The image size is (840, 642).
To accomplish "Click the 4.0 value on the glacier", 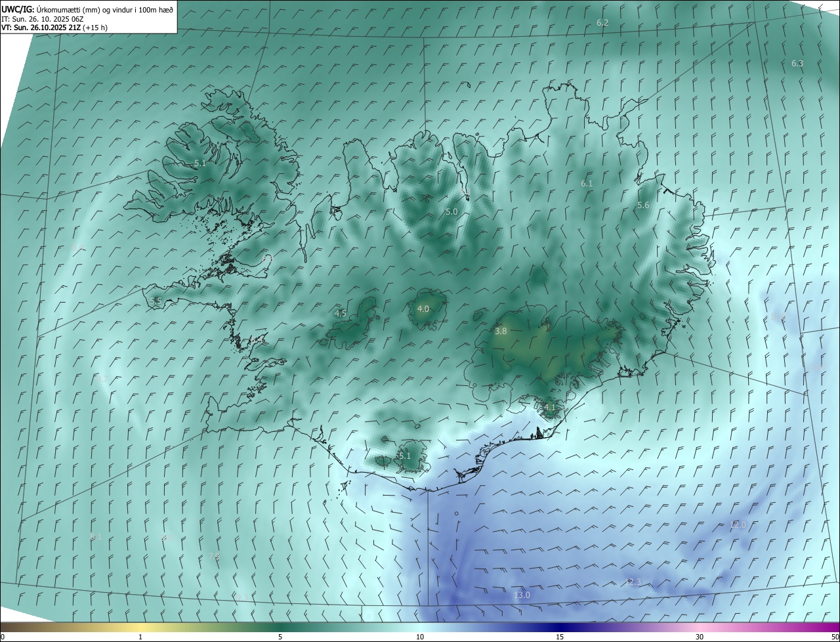I will [x=423, y=309].
